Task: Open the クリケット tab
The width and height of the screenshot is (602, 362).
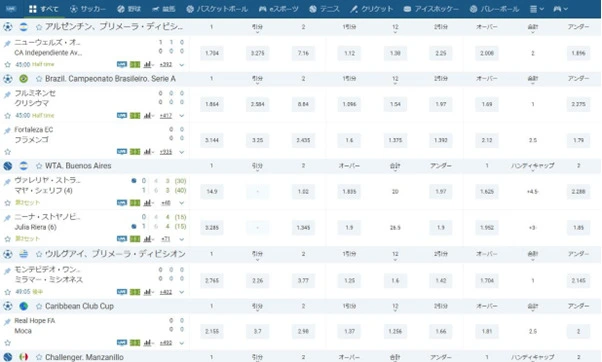Action: pos(371,9)
